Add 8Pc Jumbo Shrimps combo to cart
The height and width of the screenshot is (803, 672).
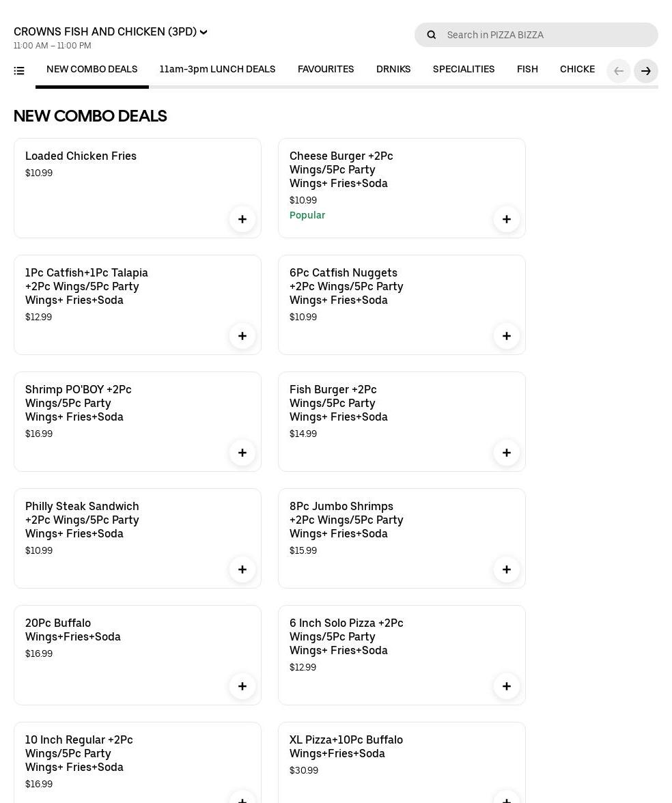pyautogui.click(x=507, y=569)
